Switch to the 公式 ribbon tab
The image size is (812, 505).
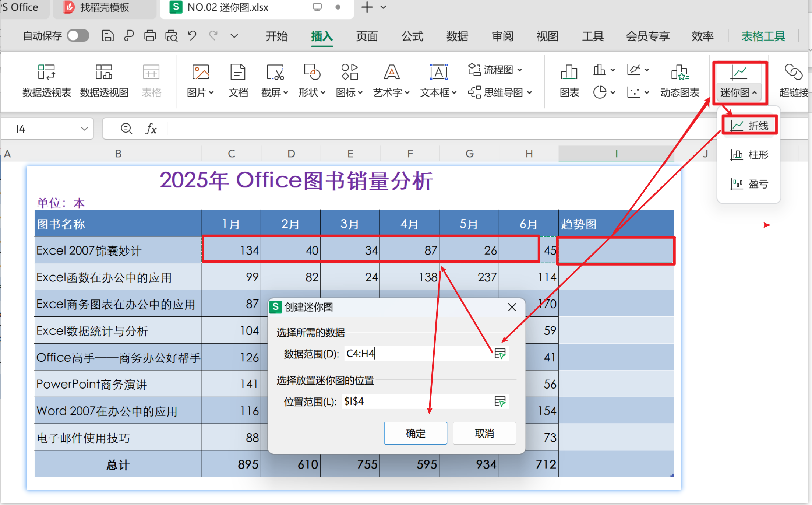tap(412, 36)
